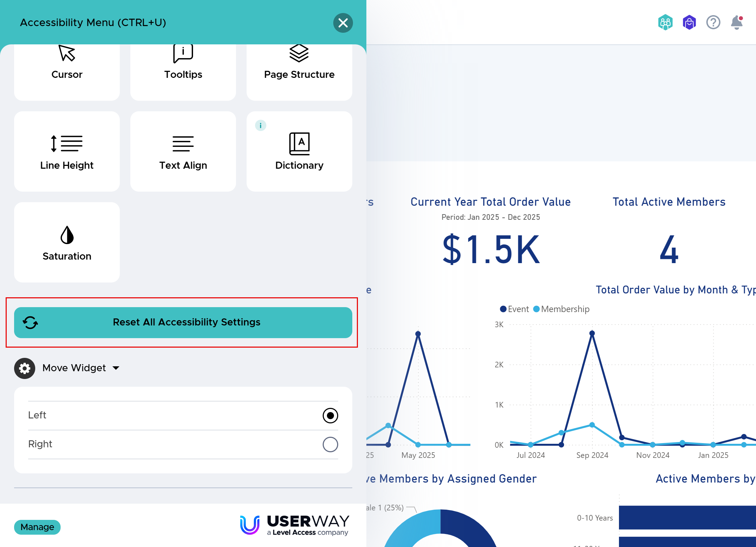
Task: Close the Accessibility Menu panel
Action: [343, 23]
